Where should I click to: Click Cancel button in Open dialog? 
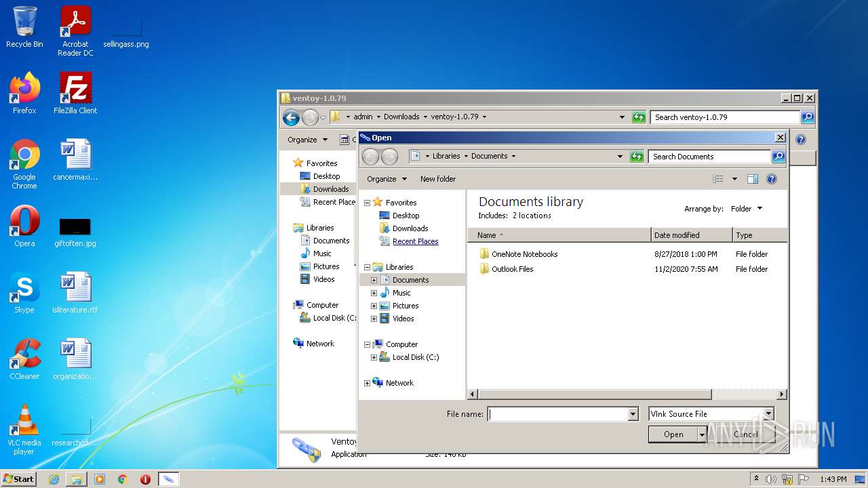[745, 434]
